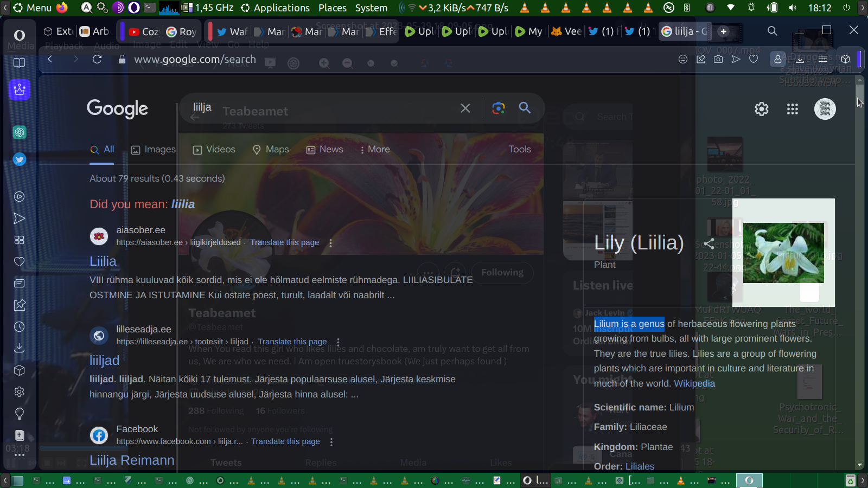868x488 pixels.
Task: Open the Liilja Reimann Facebook result
Action: (132, 460)
